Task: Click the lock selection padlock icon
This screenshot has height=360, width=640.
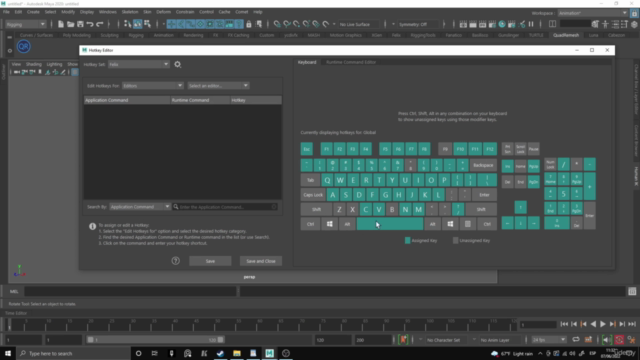Action: (249, 24)
